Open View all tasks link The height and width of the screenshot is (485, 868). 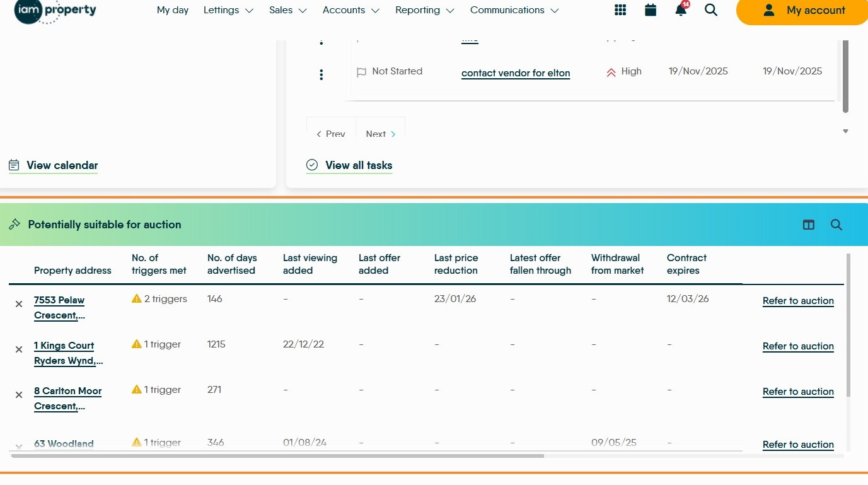click(349, 165)
